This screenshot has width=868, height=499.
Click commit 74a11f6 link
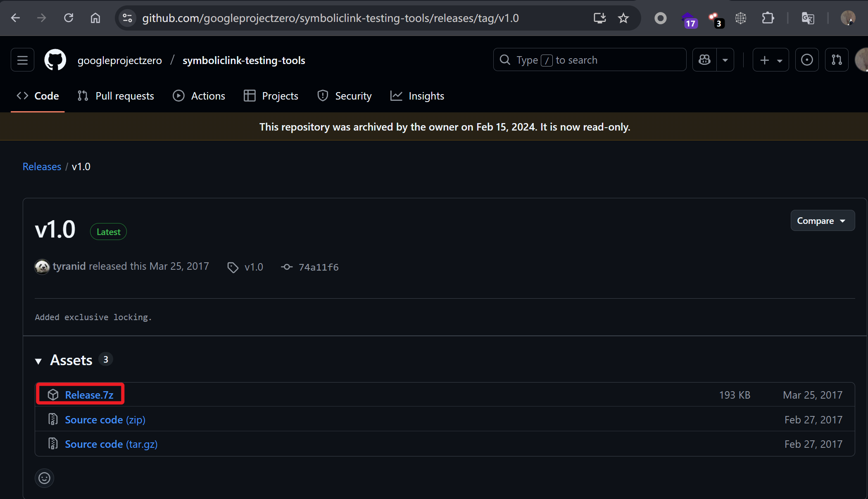318,267
